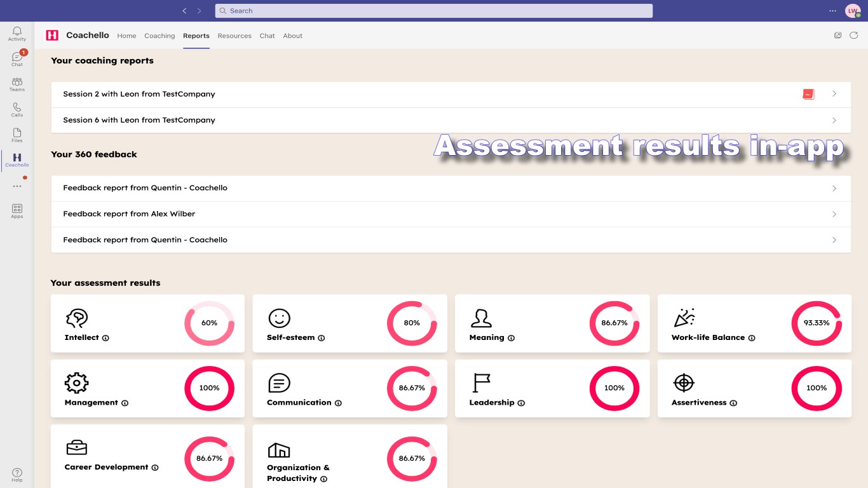Show info for Management score
This screenshot has width=868, height=488.
tap(125, 403)
